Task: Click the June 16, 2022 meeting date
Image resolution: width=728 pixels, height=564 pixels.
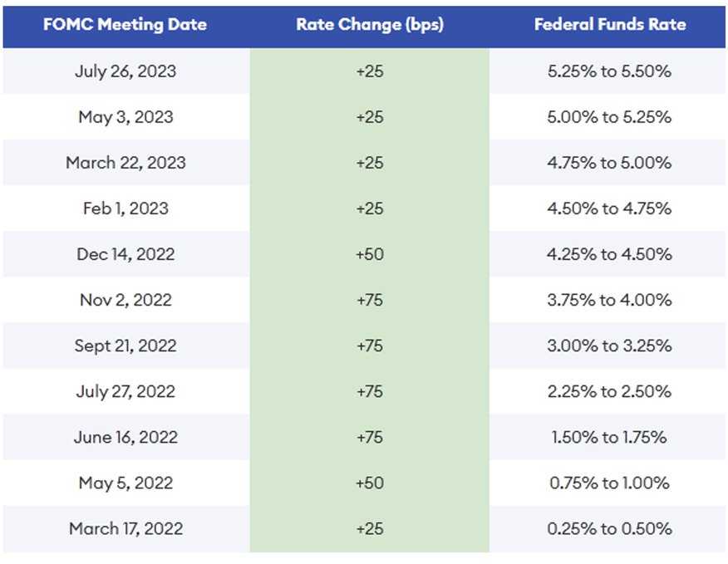Action: pos(126,437)
